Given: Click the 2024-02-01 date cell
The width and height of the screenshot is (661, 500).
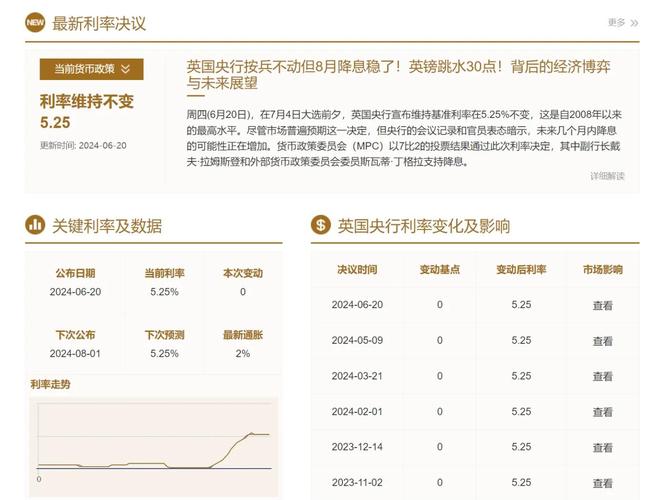Looking at the screenshot, I should [x=357, y=411].
